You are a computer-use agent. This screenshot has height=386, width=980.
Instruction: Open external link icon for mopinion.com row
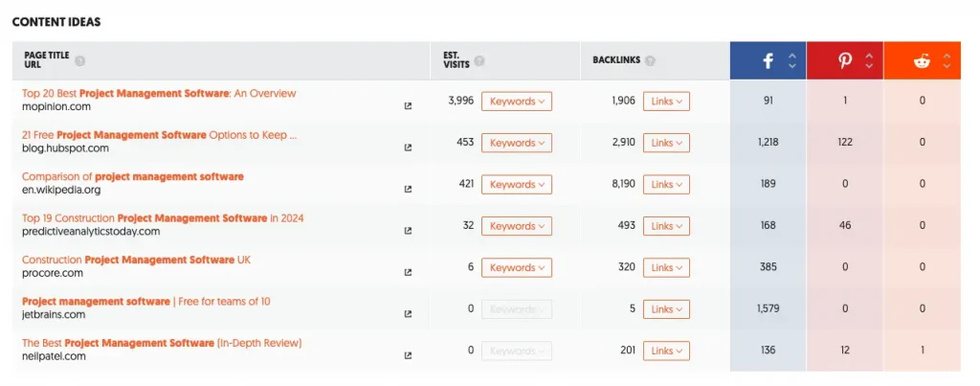(408, 106)
